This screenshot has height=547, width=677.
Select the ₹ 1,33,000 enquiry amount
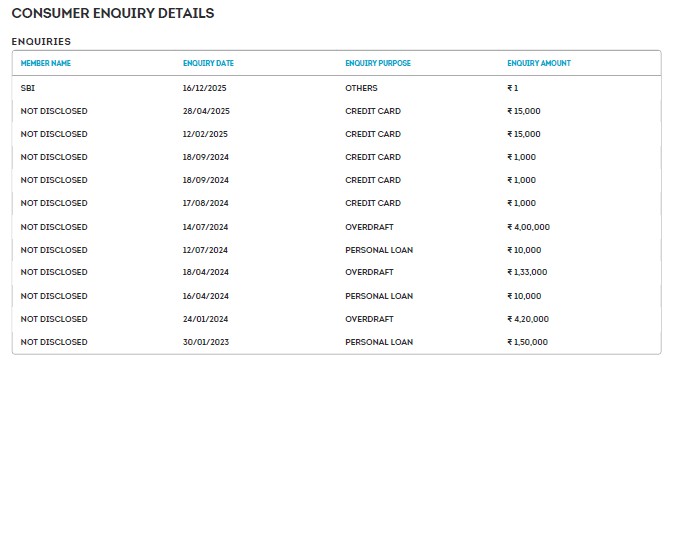tap(527, 272)
